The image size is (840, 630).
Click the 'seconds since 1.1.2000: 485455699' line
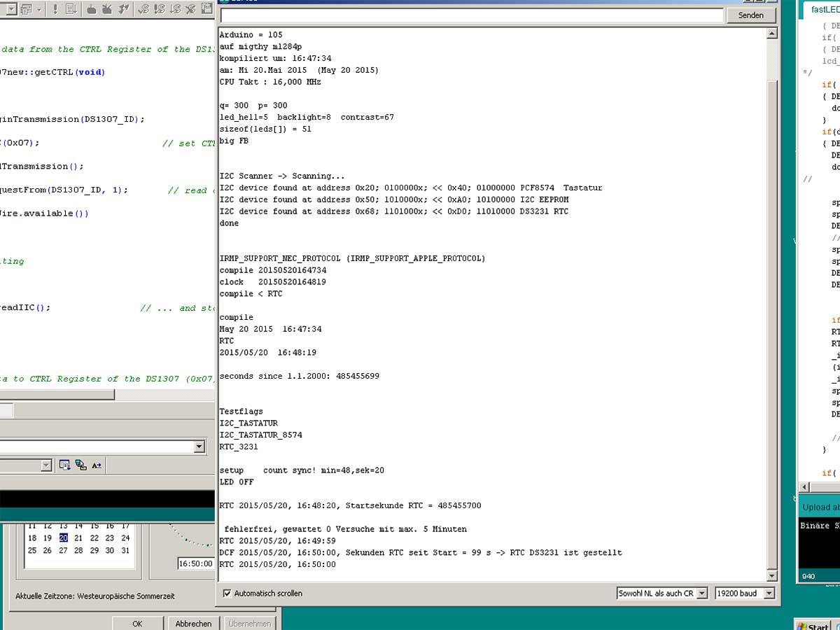(x=300, y=376)
